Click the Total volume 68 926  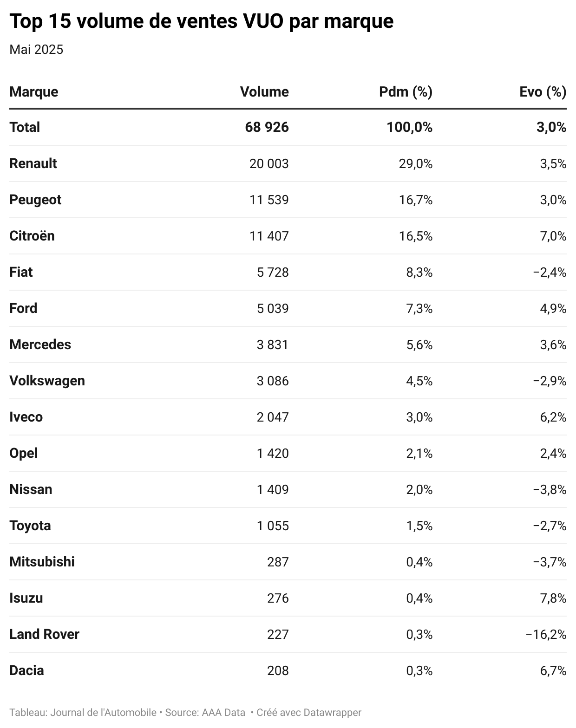[267, 127]
